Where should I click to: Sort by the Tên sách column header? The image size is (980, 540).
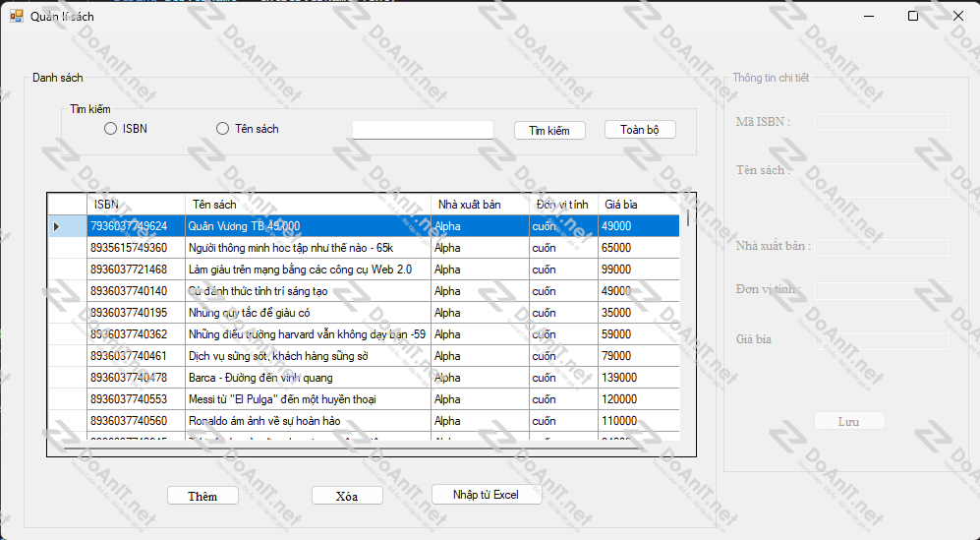pyautogui.click(x=308, y=205)
